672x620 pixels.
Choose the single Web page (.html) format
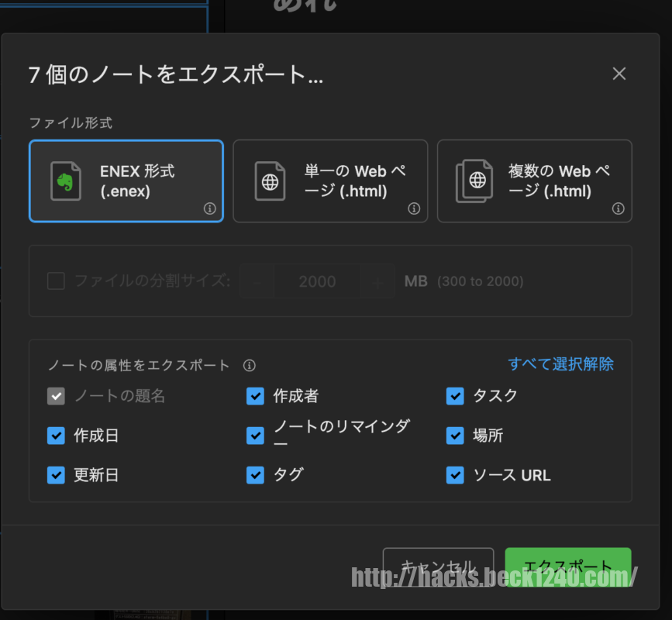330,181
